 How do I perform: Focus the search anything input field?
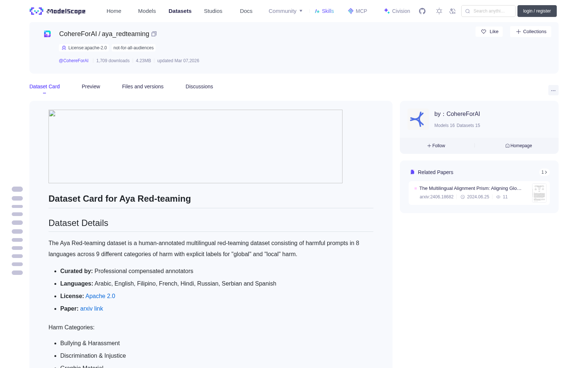488,11
